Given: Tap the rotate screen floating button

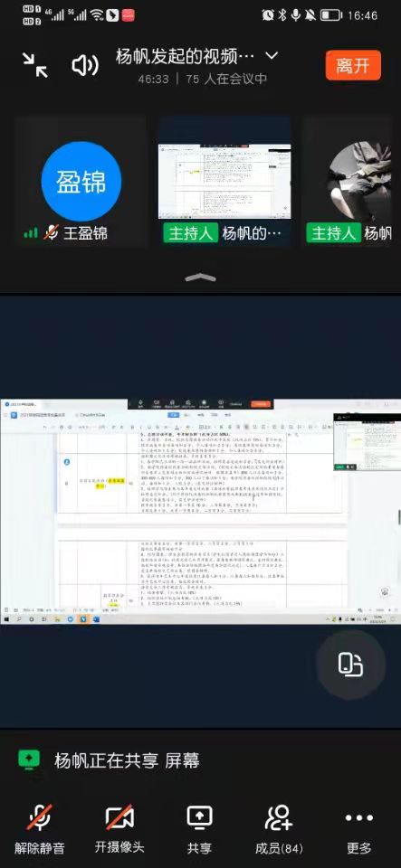Looking at the screenshot, I should click(350, 665).
